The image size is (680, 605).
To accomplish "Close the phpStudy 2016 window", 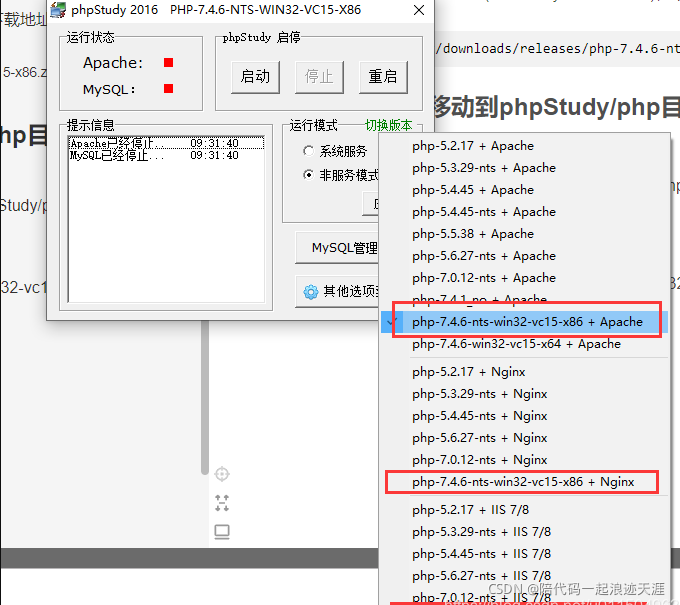I will pos(419,10).
